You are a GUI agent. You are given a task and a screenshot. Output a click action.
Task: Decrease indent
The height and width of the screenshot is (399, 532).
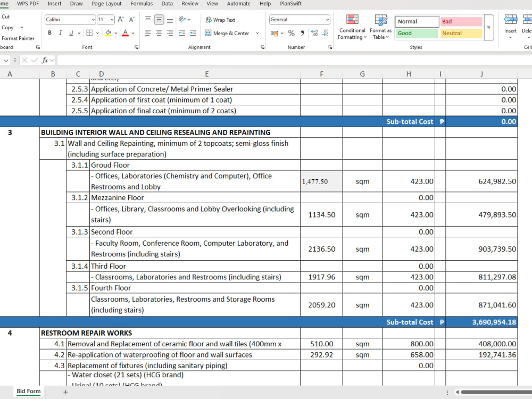(x=182, y=33)
